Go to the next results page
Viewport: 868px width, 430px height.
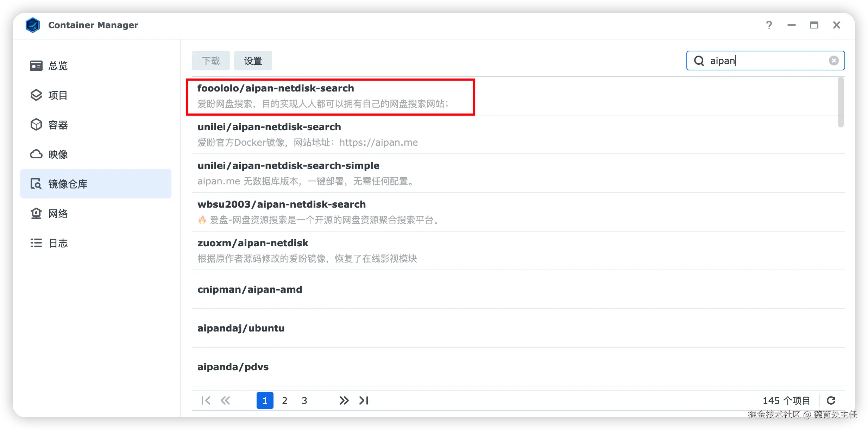tap(344, 400)
